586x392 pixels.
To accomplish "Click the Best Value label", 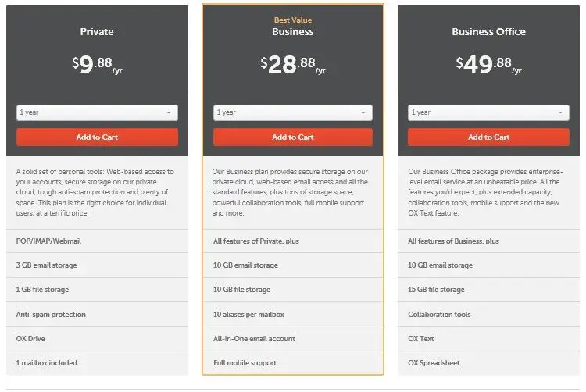I will [x=293, y=20].
